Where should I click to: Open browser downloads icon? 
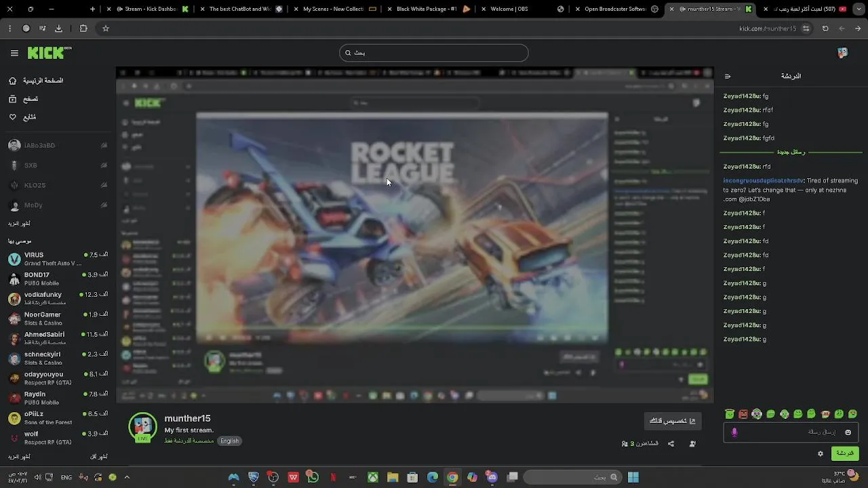click(58, 28)
